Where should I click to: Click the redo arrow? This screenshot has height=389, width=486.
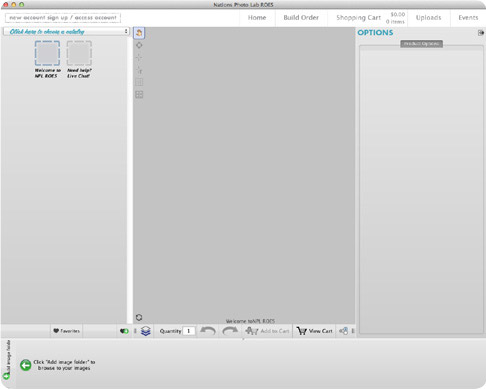click(x=230, y=331)
